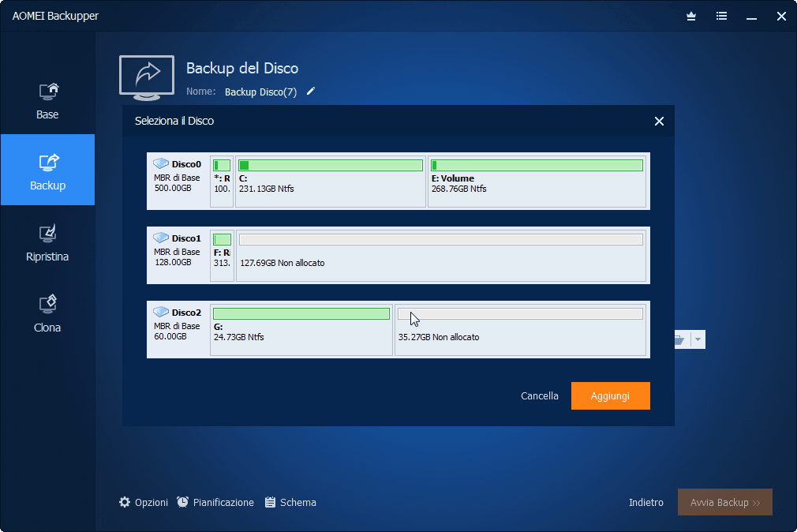797x532 pixels.
Task: Click the Backup del Disco monitor icon
Action: tap(147, 78)
